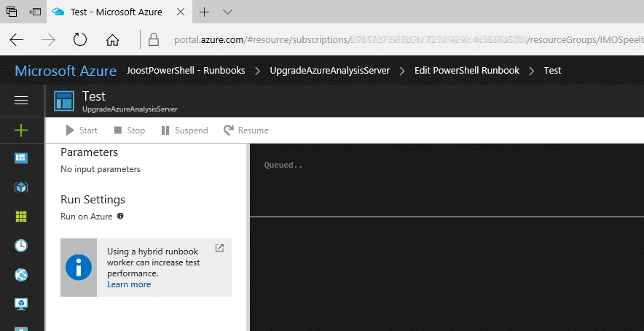Click the Queued.. output text
Screen dimensions: 644x331
click(283, 165)
